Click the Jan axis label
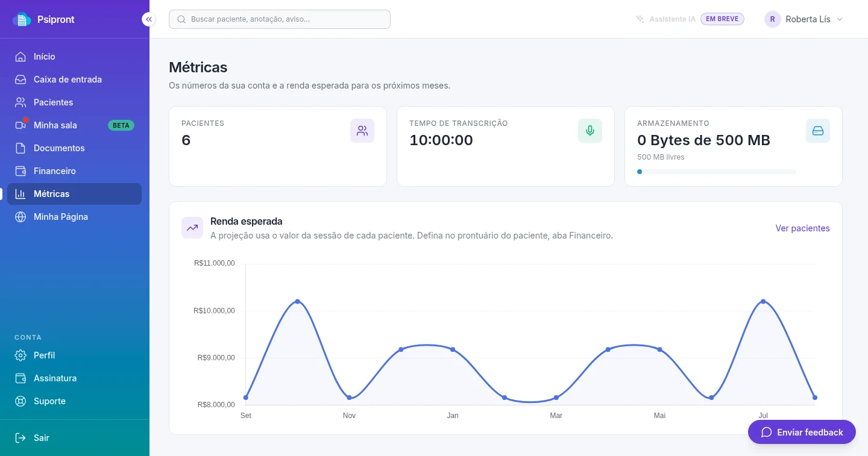868x456 pixels. pyautogui.click(x=453, y=416)
